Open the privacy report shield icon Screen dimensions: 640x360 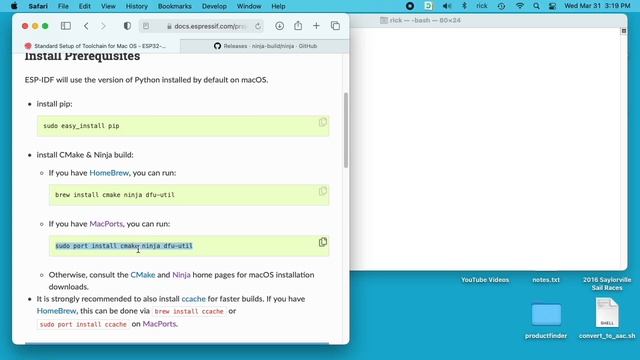(x=127, y=26)
